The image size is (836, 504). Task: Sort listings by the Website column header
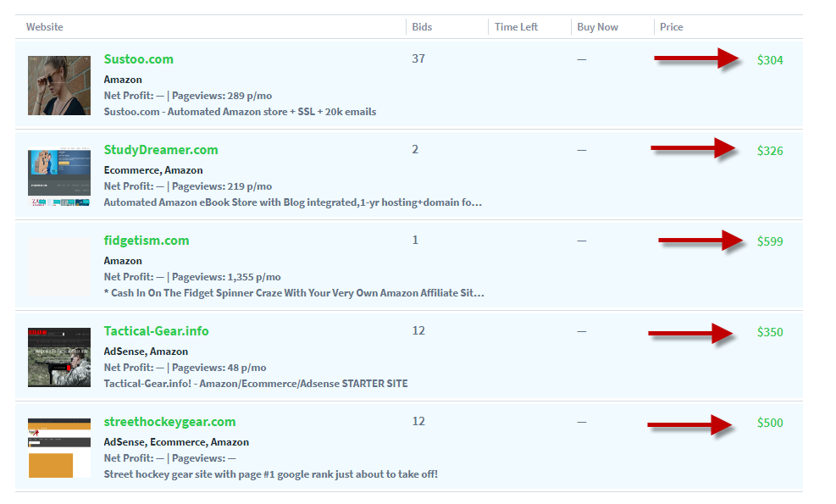(45, 27)
